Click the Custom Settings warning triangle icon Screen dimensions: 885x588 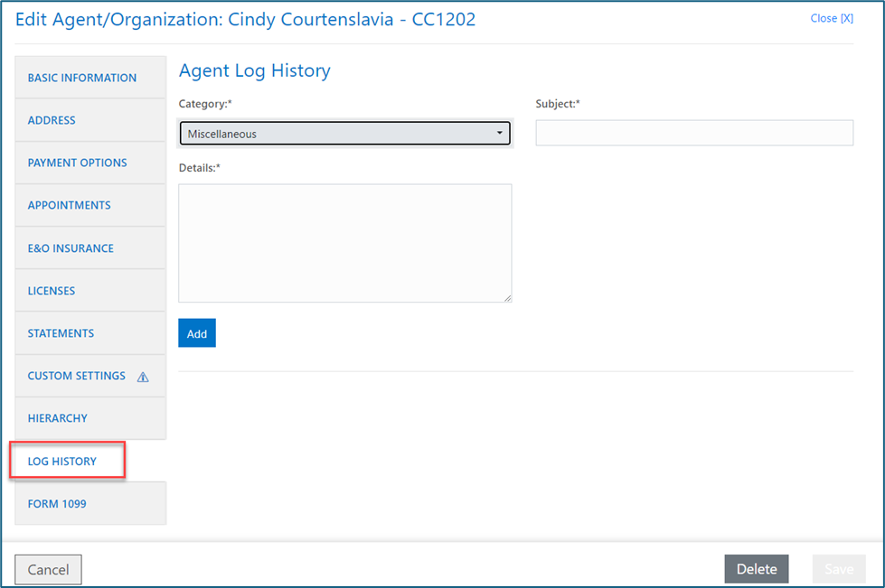[x=143, y=377]
